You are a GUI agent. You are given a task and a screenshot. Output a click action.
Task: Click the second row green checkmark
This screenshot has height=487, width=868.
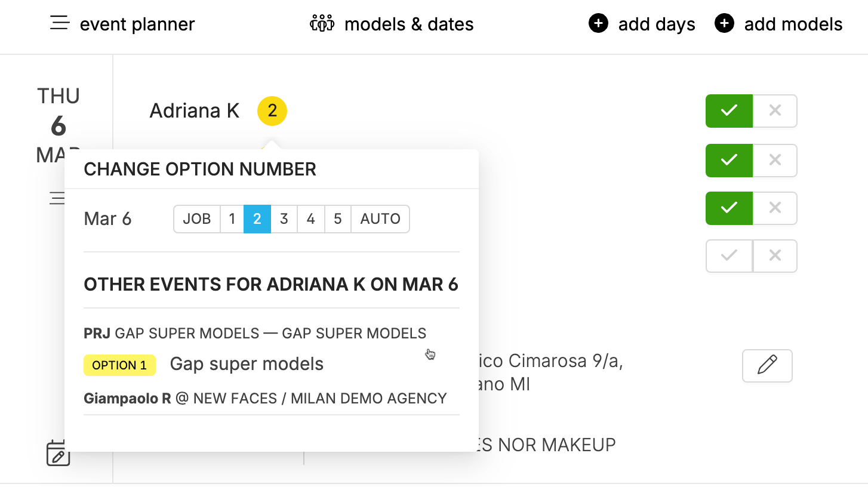point(729,161)
